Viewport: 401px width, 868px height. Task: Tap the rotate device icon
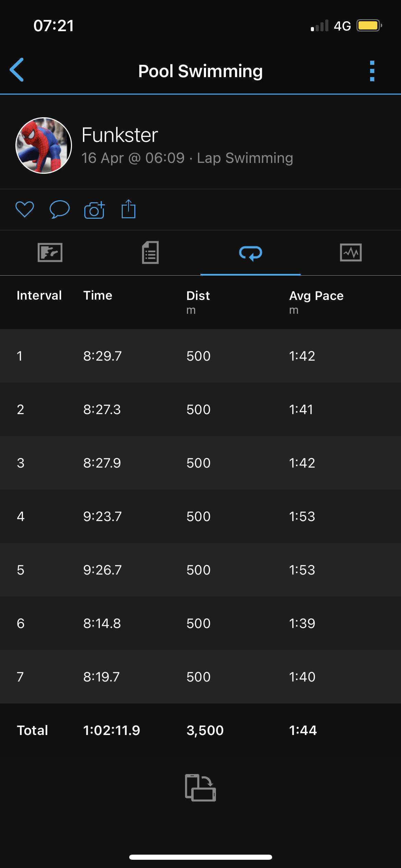click(200, 787)
